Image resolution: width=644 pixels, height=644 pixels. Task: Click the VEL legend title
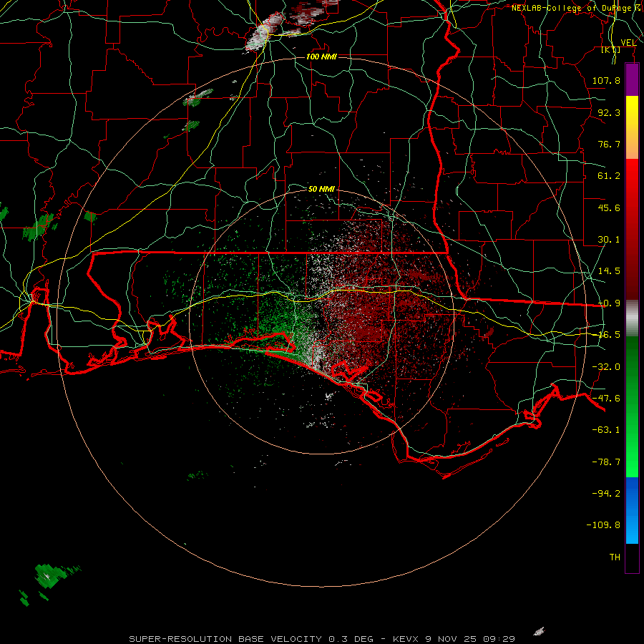[x=628, y=43]
